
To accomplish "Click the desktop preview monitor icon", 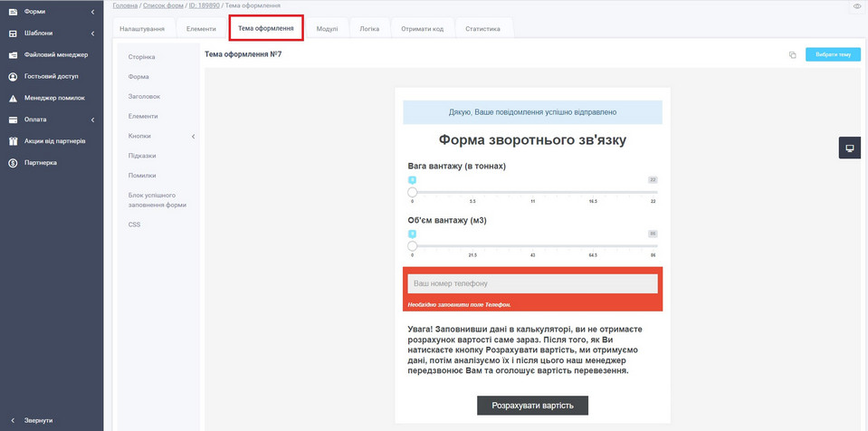I will point(850,148).
